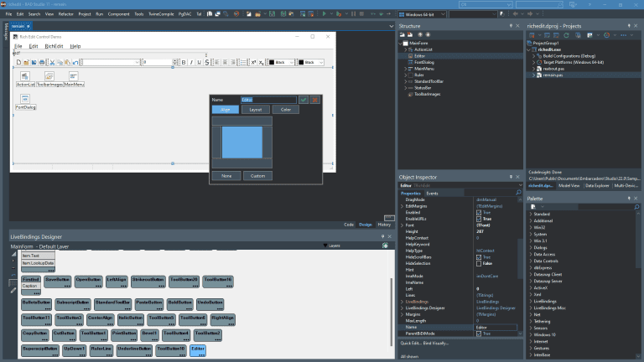Open the Refactor menu
Viewport: 644px width, 362px height.
(x=65, y=14)
